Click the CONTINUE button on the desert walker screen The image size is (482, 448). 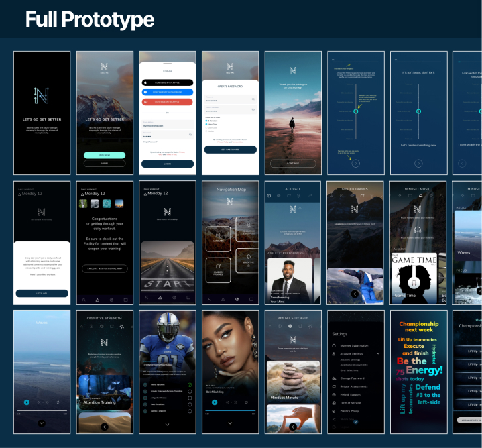[293, 163]
